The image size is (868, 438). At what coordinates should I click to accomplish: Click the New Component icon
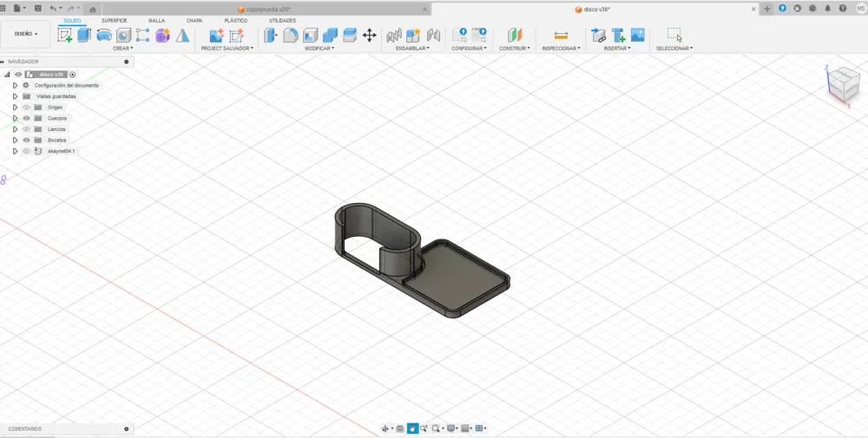pos(413,36)
